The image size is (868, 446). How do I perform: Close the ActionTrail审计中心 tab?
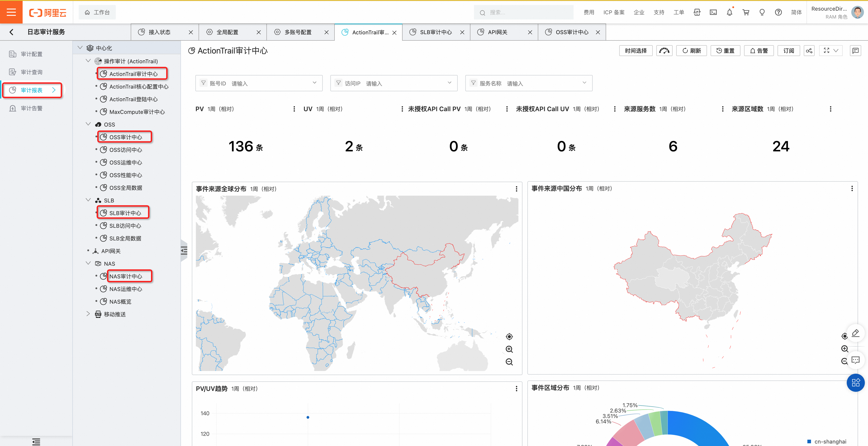[394, 33]
